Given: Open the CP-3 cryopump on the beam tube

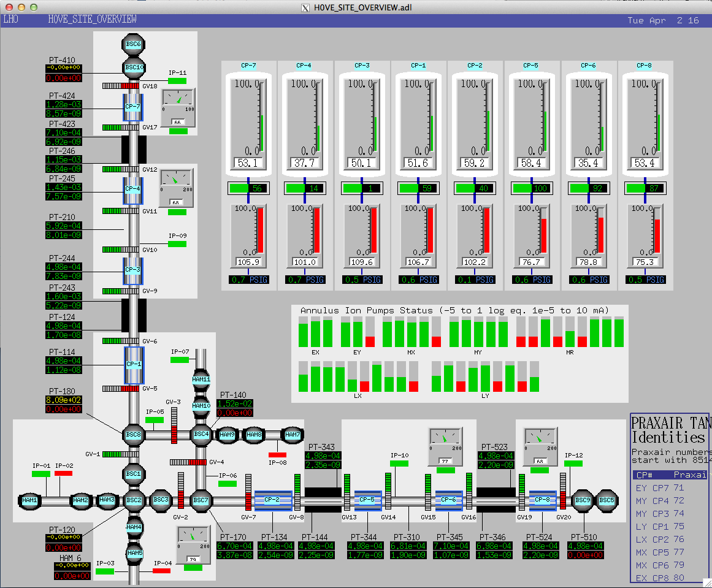Looking at the screenshot, I should (133, 270).
